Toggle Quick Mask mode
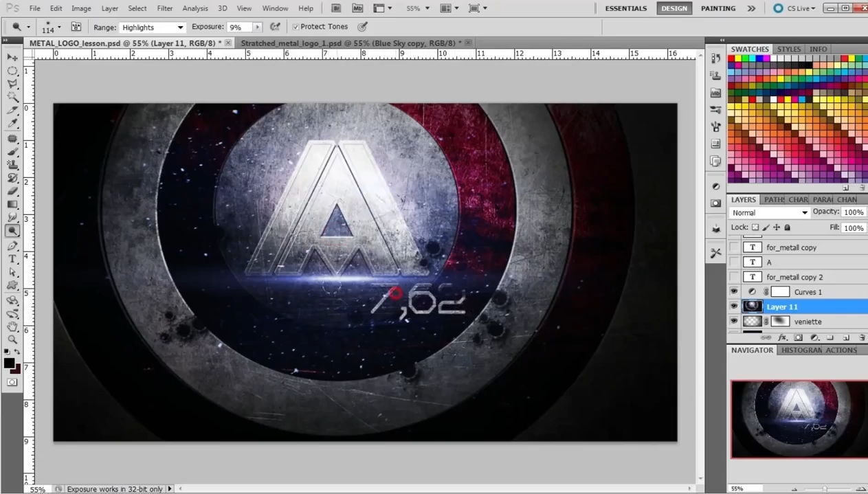 (12, 382)
